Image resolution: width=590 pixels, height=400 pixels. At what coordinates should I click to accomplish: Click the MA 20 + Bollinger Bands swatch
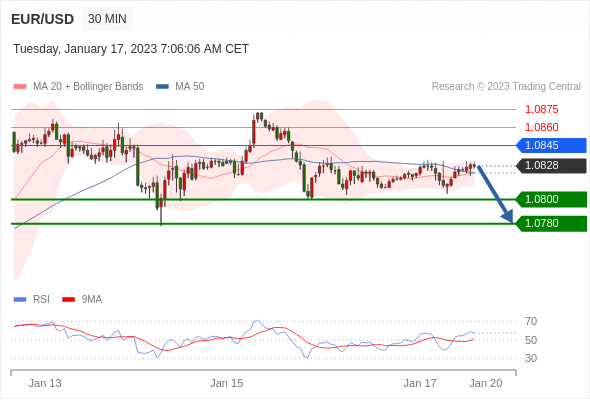point(20,87)
